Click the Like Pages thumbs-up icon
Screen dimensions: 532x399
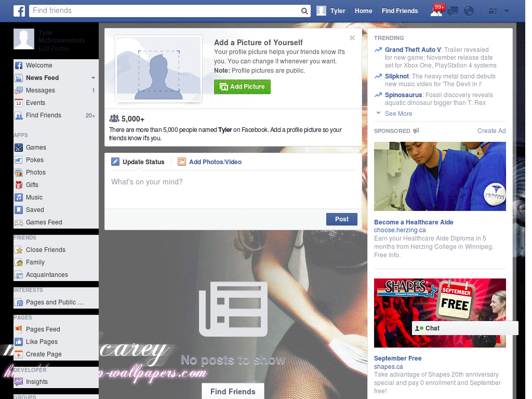pyautogui.click(x=19, y=342)
